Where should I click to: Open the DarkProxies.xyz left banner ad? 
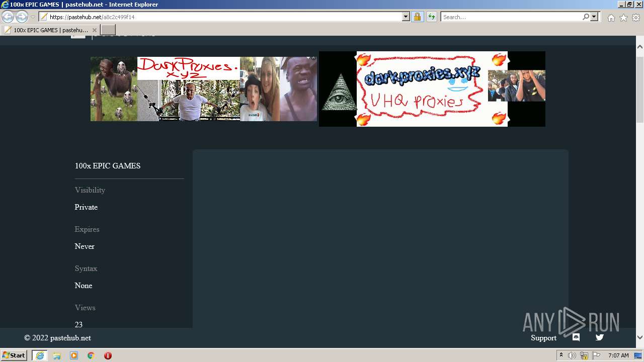(203, 89)
